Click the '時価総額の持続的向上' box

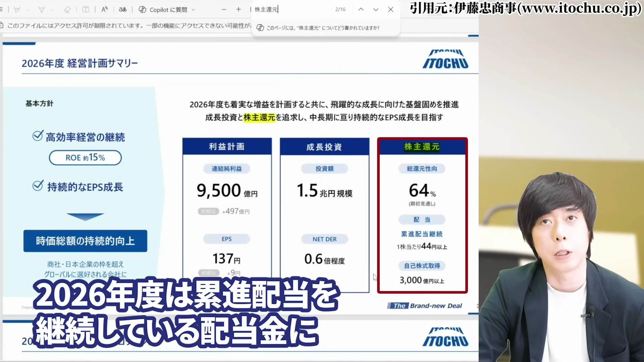pos(85,241)
